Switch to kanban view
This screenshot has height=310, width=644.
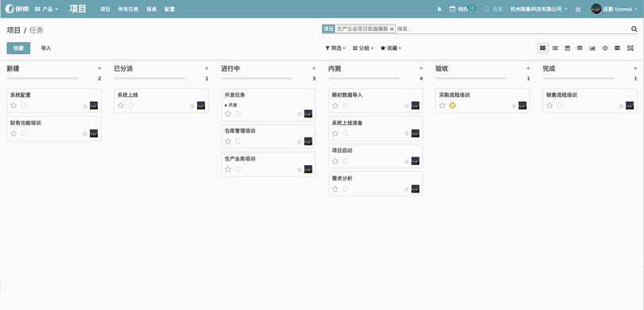tap(542, 48)
